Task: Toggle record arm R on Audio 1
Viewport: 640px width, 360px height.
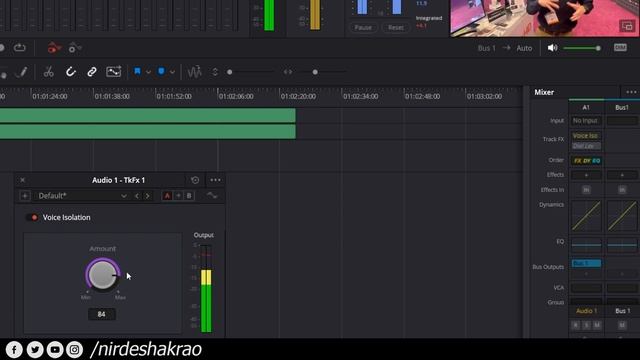Action: pos(576,325)
